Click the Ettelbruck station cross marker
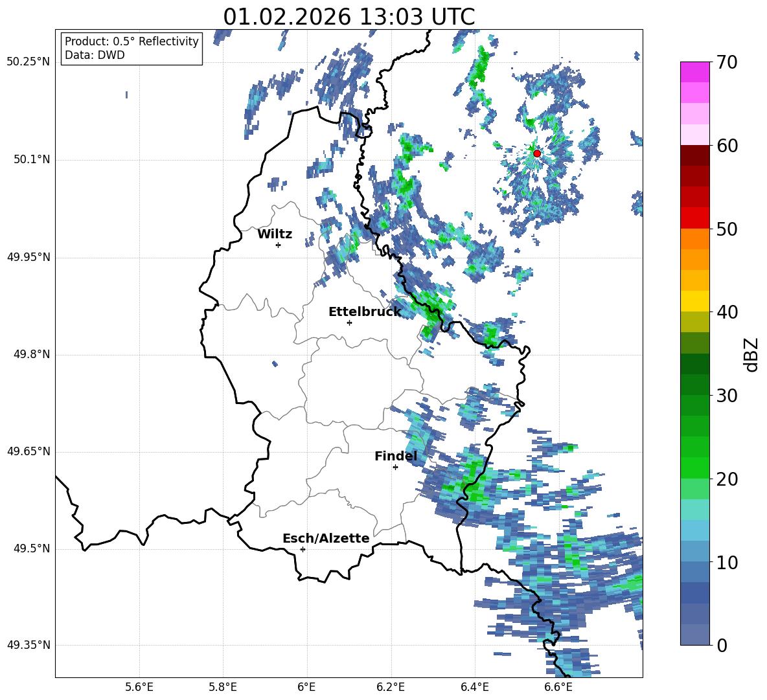This screenshot has width=767, height=700. 349,322
